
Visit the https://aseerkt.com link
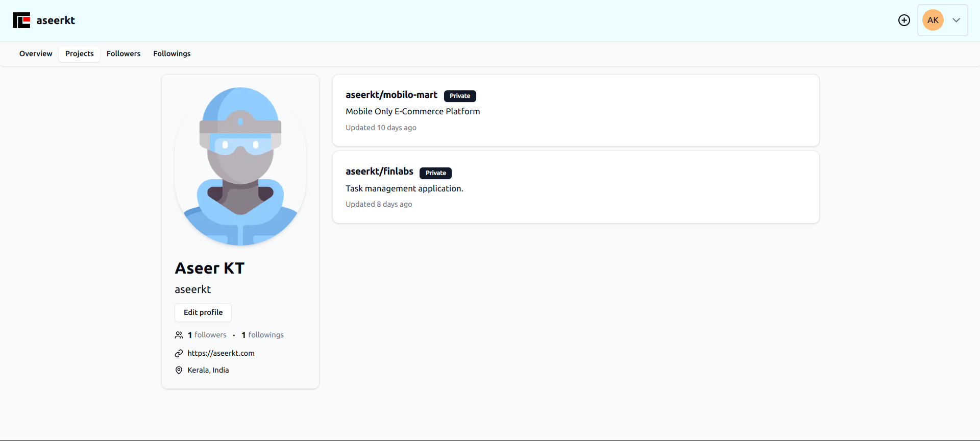coord(221,353)
